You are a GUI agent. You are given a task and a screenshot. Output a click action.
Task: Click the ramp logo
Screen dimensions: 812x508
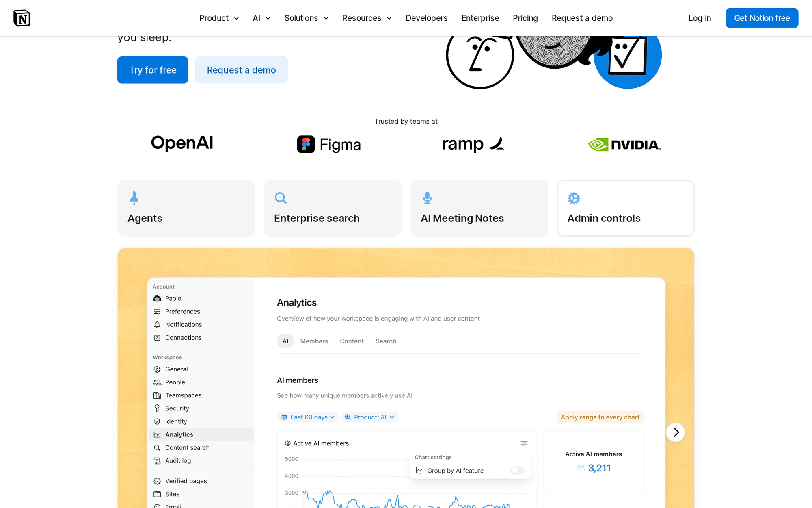tap(473, 144)
